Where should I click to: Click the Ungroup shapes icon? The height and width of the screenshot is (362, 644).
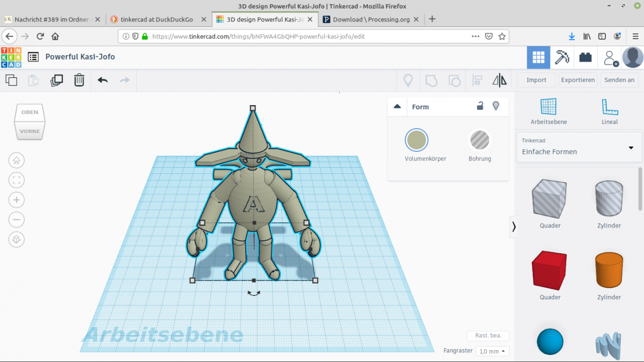pos(454,80)
